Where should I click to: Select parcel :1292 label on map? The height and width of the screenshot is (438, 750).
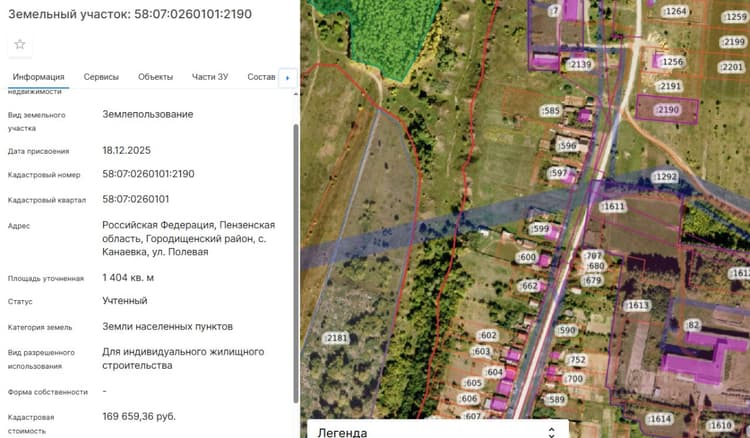point(665,177)
